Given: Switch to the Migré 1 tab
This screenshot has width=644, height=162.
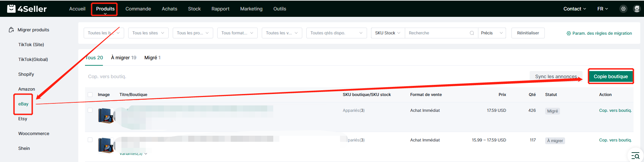Looking at the screenshot, I should point(152,58).
